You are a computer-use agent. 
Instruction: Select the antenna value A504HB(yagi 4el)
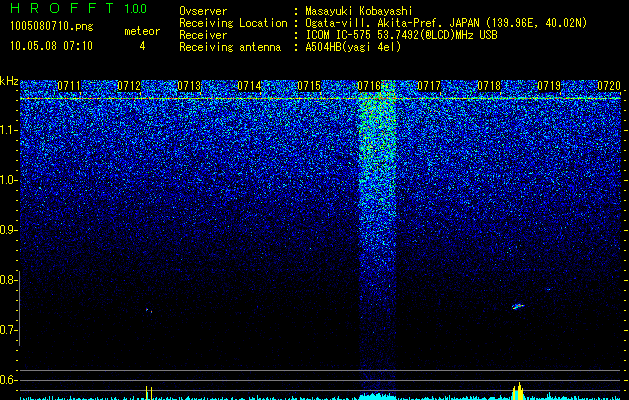(353, 47)
